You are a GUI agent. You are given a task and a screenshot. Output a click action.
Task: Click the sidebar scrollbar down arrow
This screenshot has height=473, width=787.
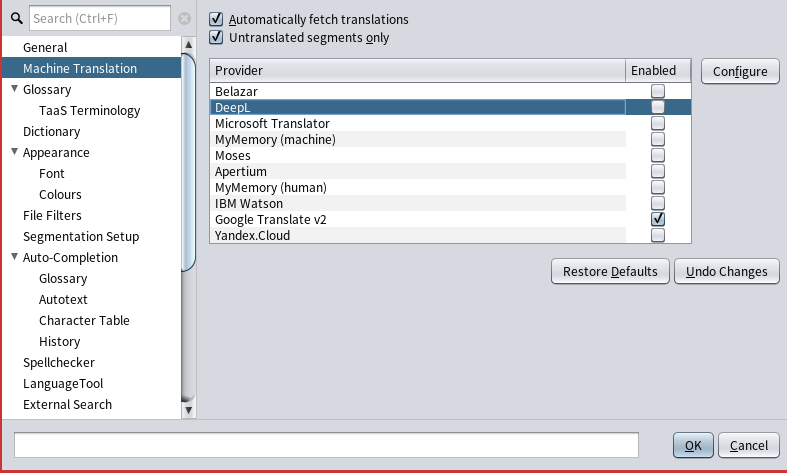[x=188, y=409]
